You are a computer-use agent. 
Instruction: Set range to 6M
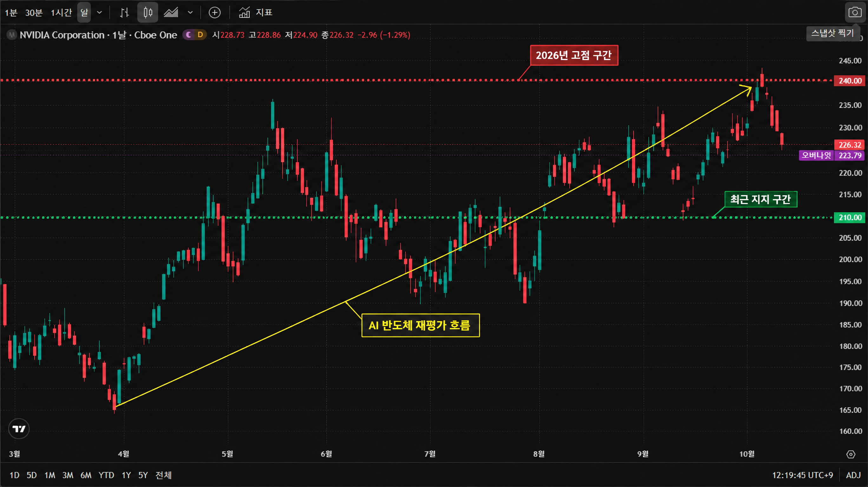[86, 475]
